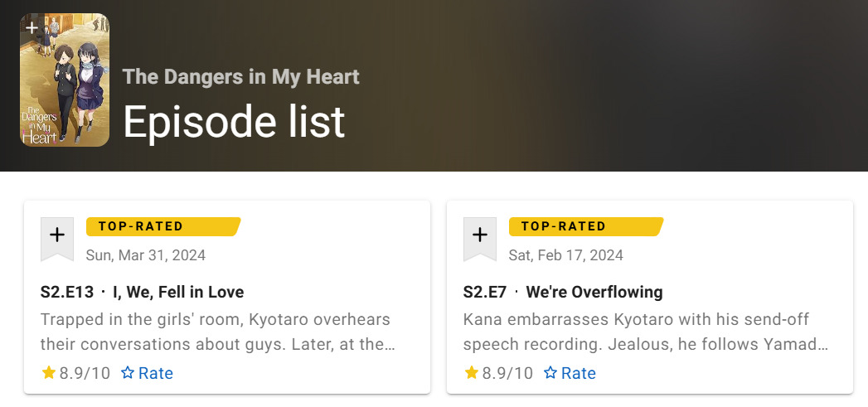Screen dimensions: 868x407
Task: Click the Sat, Feb 17, 2024 air date
Action: [566, 254]
